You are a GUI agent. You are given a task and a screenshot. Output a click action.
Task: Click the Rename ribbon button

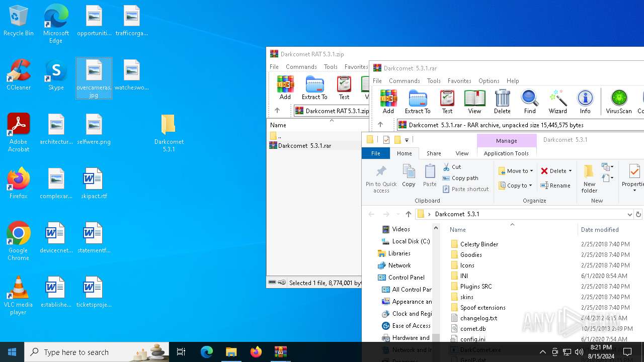tap(555, 186)
